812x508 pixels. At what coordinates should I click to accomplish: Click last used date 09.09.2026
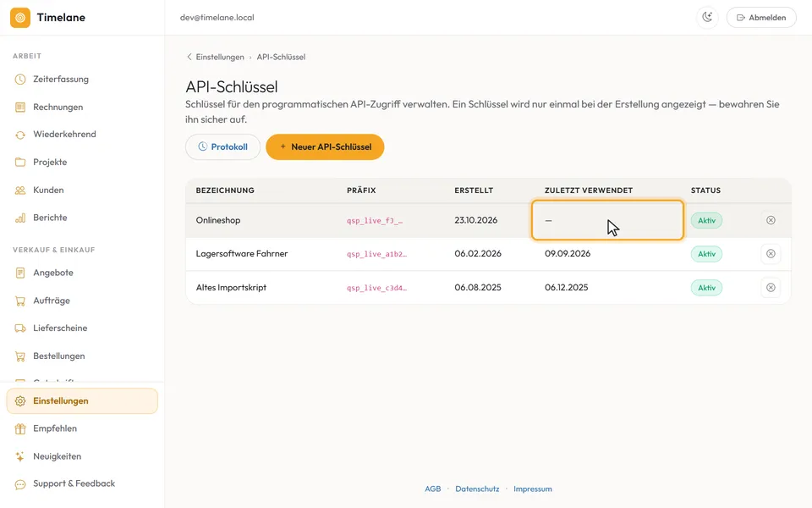[x=568, y=254]
